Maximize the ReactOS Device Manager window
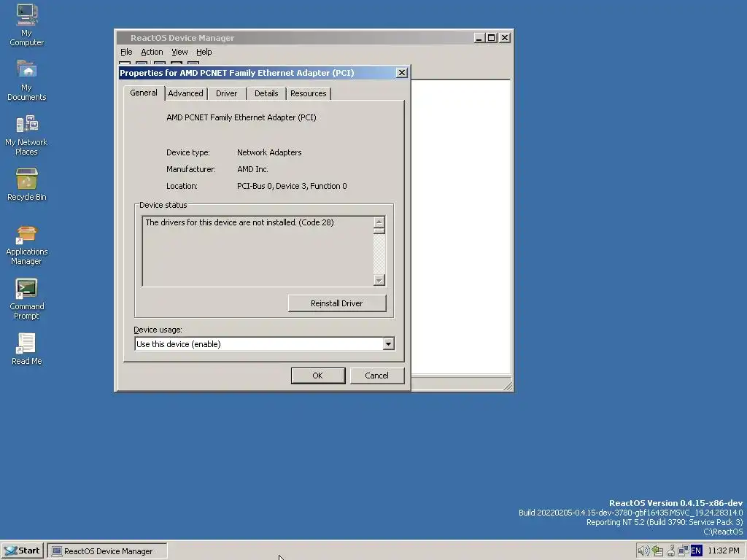Viewport: 747px width, 560px height. 492,38
